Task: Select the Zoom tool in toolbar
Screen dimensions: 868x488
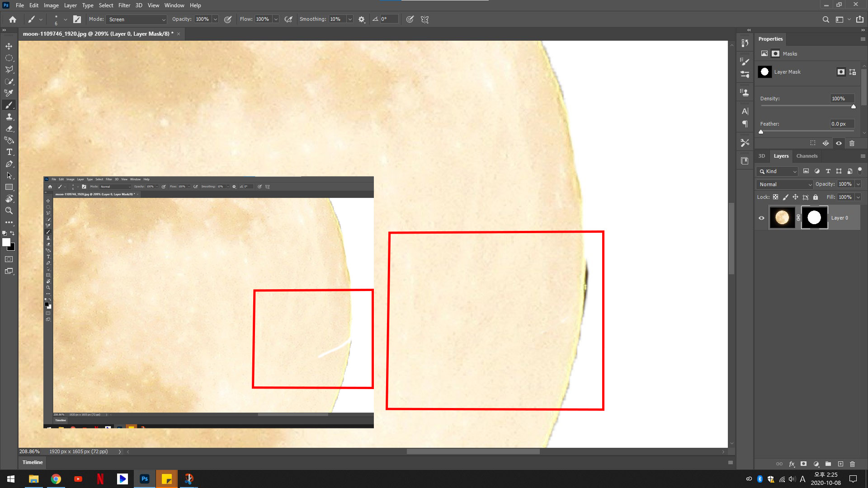Action: point(9,211)
